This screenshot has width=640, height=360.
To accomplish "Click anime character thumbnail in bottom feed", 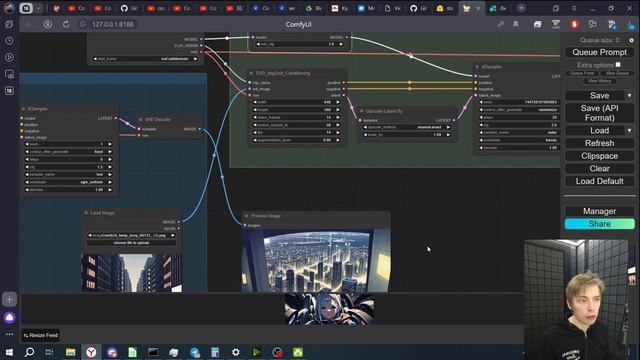I will tap(329, 309).
